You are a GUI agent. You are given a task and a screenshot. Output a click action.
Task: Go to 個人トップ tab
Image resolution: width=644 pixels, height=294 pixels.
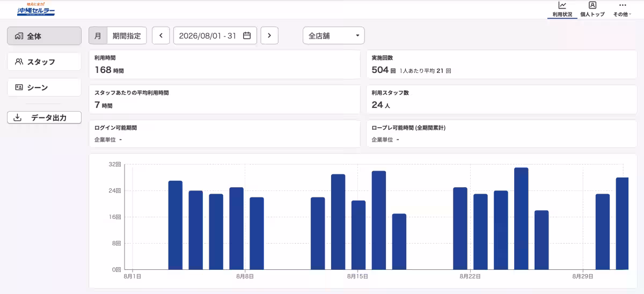[592, 10]
